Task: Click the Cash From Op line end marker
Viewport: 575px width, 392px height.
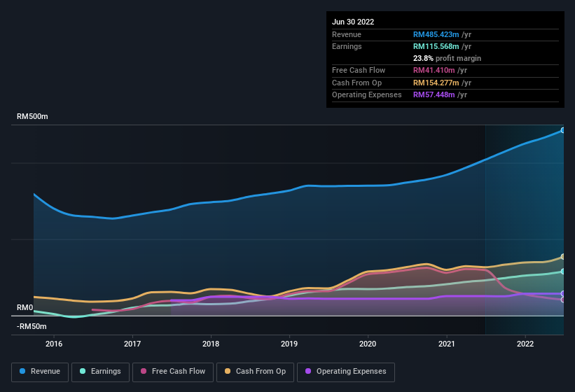Action: coord(562,257)
